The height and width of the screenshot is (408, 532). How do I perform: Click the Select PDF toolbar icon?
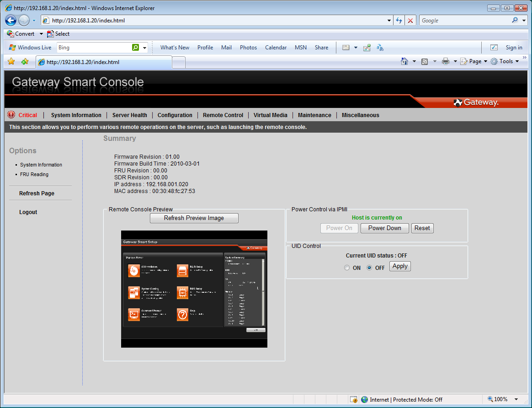tap(50, 33)
